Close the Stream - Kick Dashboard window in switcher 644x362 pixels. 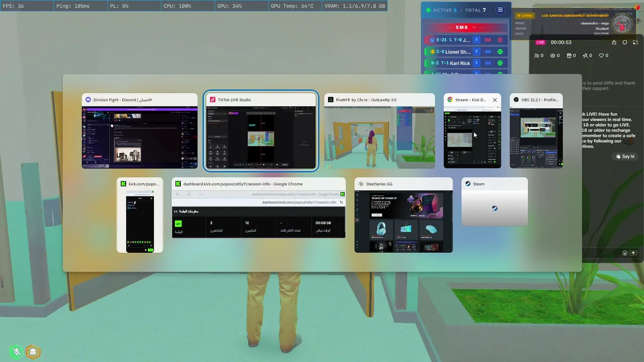pyautogui.click(x=495, y=100)
